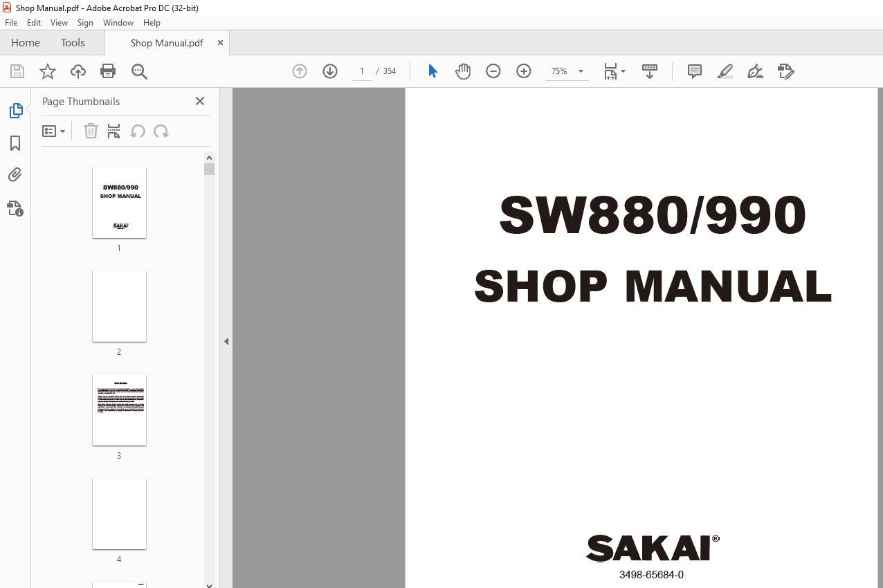
Task: Show Page Thumbnails panel icon in sidebar
Action: (15, 111)
